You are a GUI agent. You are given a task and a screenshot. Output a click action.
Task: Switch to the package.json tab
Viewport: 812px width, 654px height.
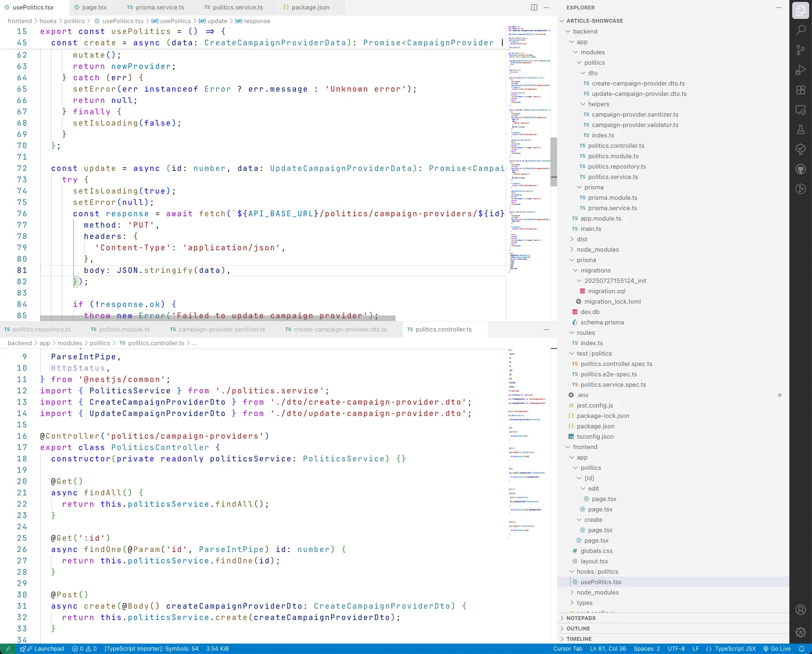pyautogui.click(x=307, y=8)
